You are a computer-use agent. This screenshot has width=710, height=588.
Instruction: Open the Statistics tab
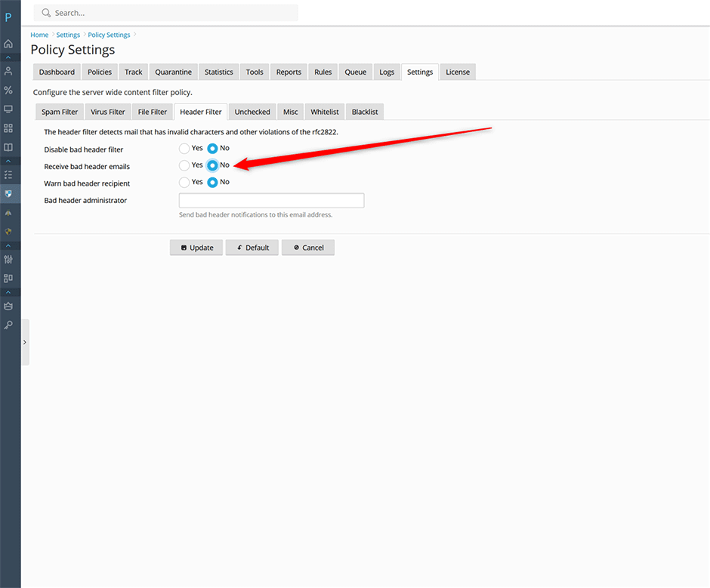[219, 72]
